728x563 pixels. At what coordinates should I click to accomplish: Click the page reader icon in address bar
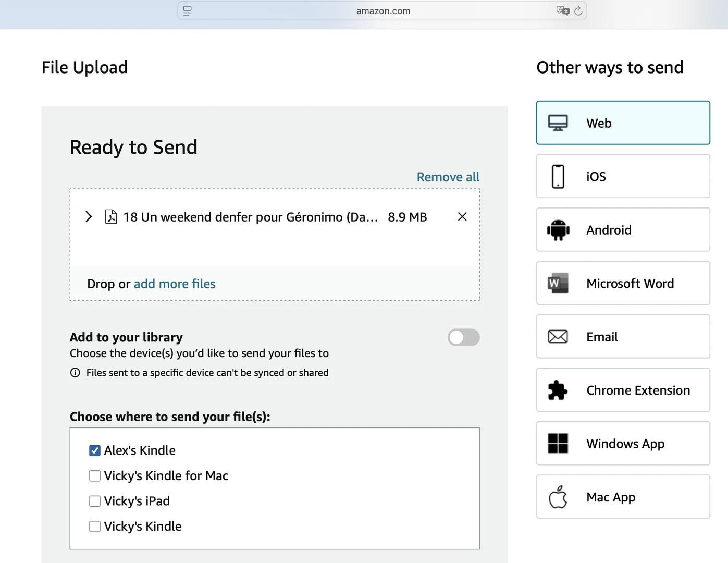(x=188, y=10)
